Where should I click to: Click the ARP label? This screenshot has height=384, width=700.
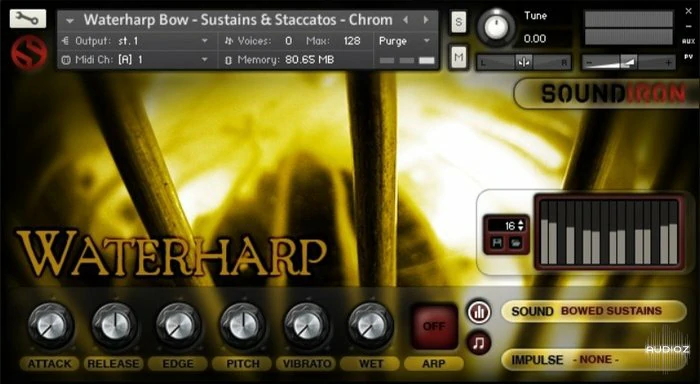(x=434, y=364)
